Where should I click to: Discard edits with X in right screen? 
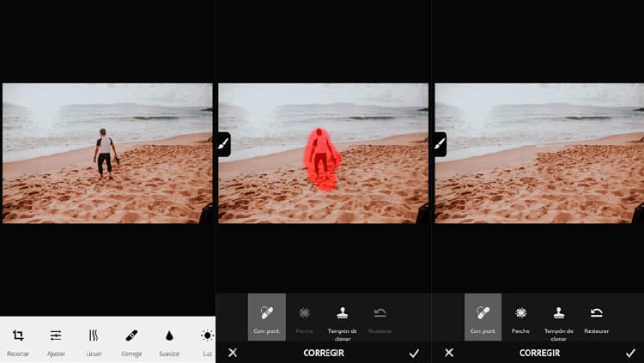click(449, 353)
